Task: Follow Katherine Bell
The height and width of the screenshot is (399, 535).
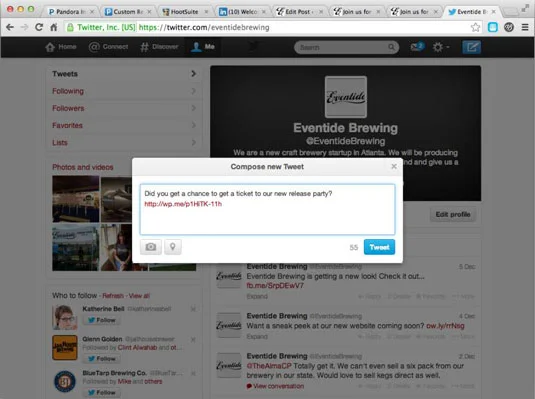Action: [x=101, y=320]
